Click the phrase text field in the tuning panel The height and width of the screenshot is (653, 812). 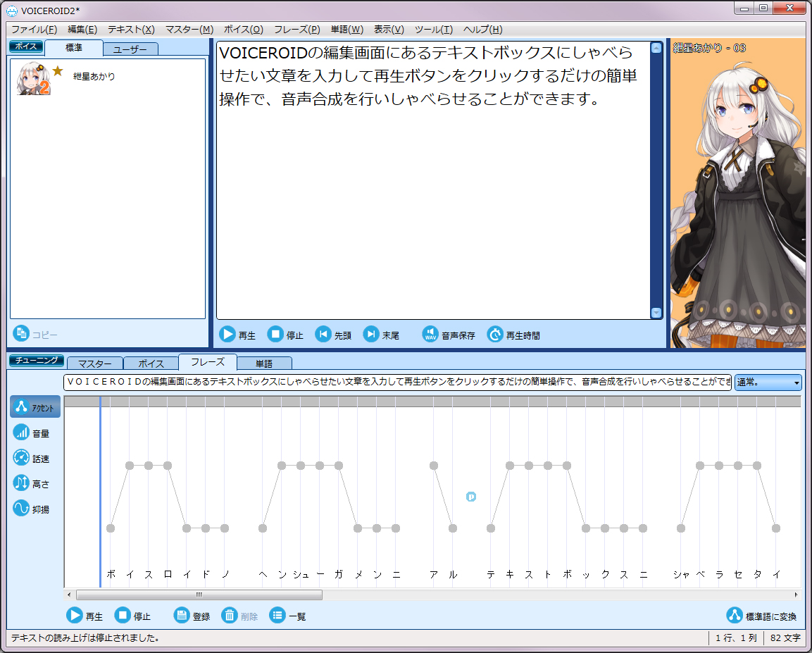point(397,383)
